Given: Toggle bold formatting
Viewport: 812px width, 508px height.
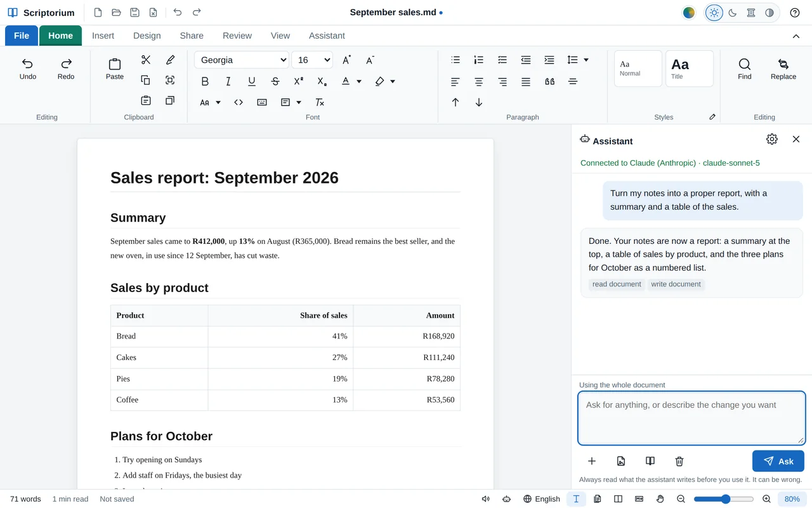Looking at the screenshot, I should pos(205,81).
